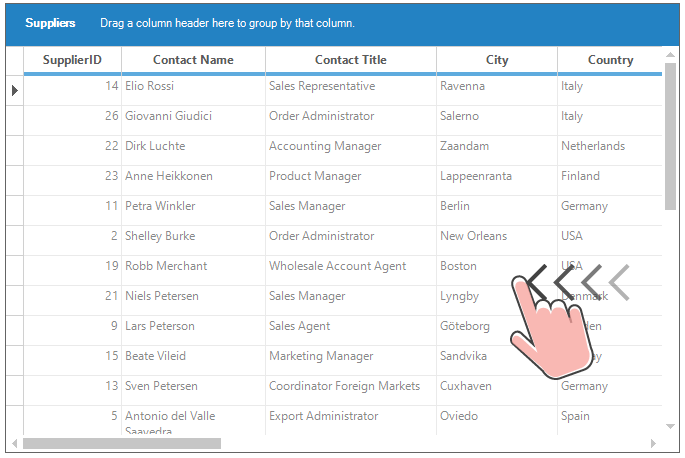Click the Contact Title column header
The height and width of the screenshot is (458, 685).
coord(351,60)
